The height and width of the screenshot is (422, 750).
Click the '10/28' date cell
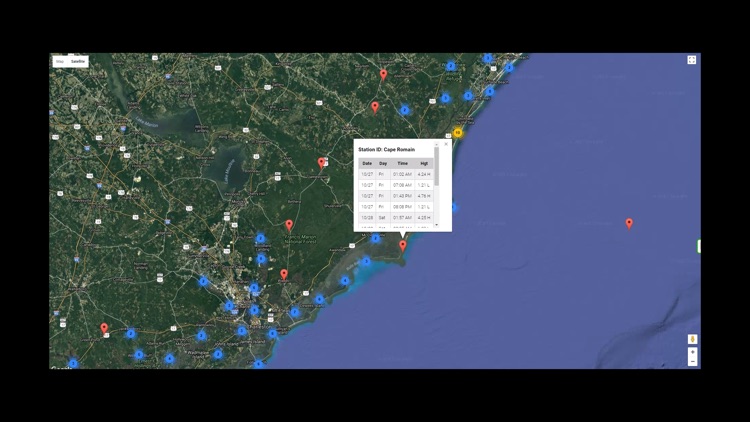pyautogui.click(x=367, y=217)
